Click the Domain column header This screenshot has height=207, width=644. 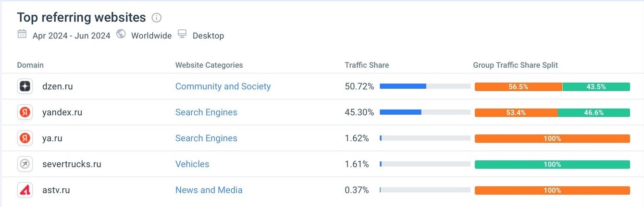coord(30,65)
